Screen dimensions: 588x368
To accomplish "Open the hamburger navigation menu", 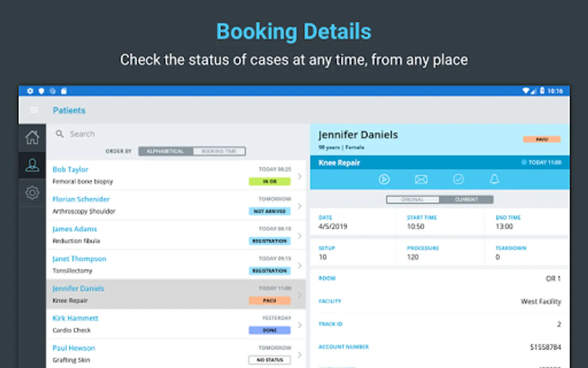I will pos(34,110).
